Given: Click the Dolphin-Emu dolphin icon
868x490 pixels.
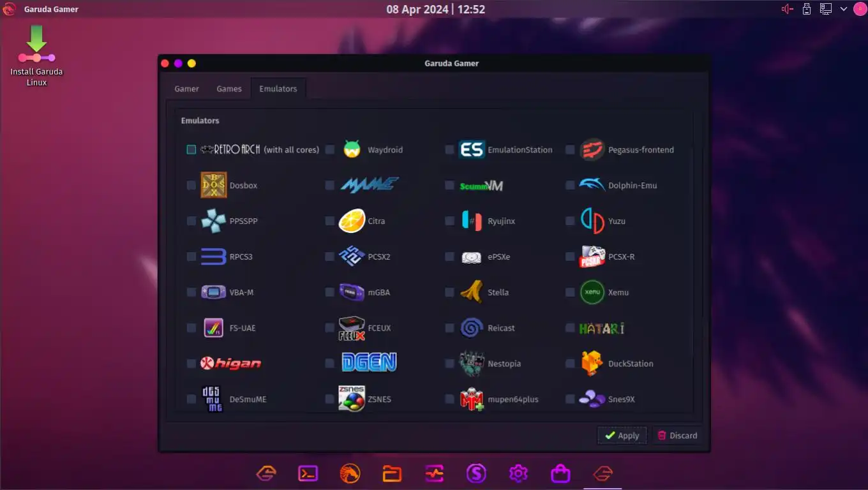Looking at the screenshot, I should 592,185.
